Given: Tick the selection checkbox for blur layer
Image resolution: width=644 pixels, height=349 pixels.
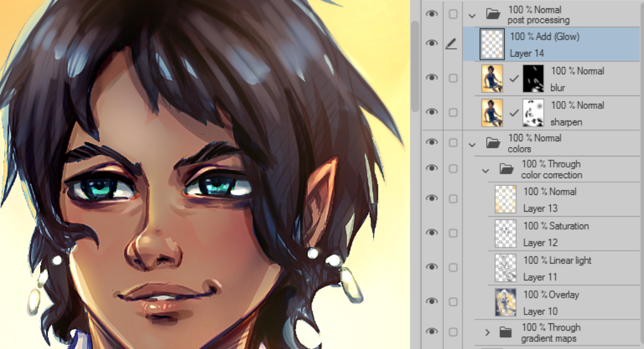Looking at the screenshot, I should (x=453, y=78).
